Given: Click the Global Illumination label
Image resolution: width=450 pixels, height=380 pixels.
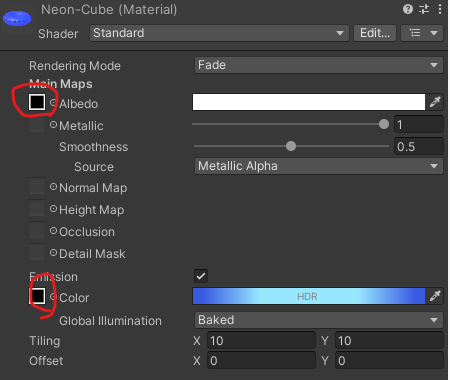Looking at the screenshot, I should click(x=110, y=321).
